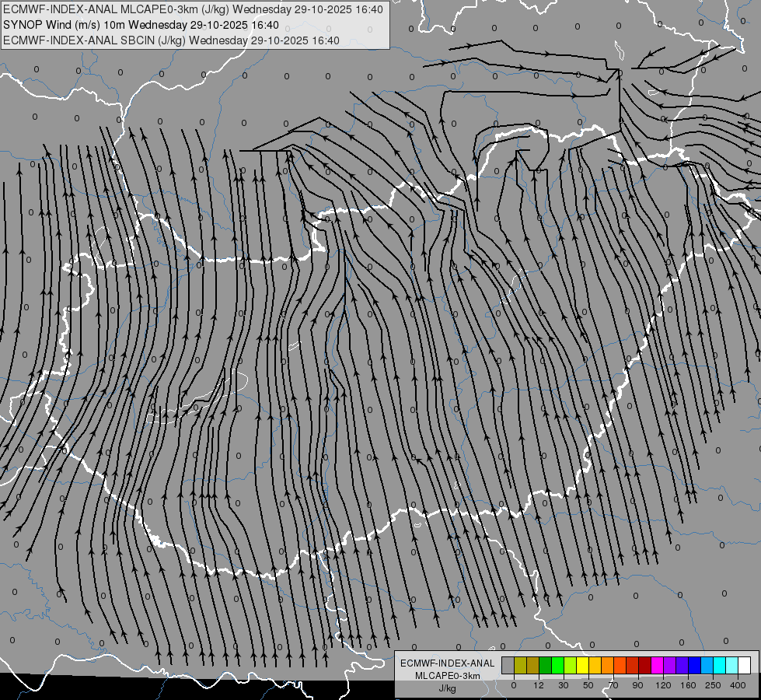
Task: Select the dark green legend swatch
Action: [546, 665]
